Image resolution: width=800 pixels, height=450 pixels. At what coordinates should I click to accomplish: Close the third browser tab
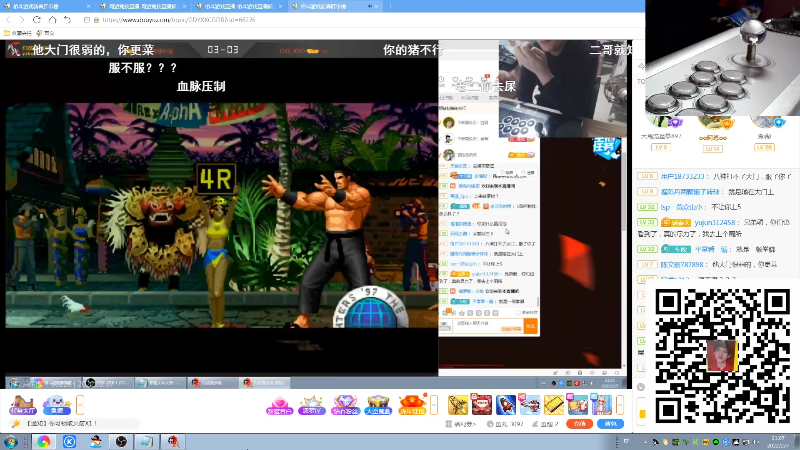280,6
